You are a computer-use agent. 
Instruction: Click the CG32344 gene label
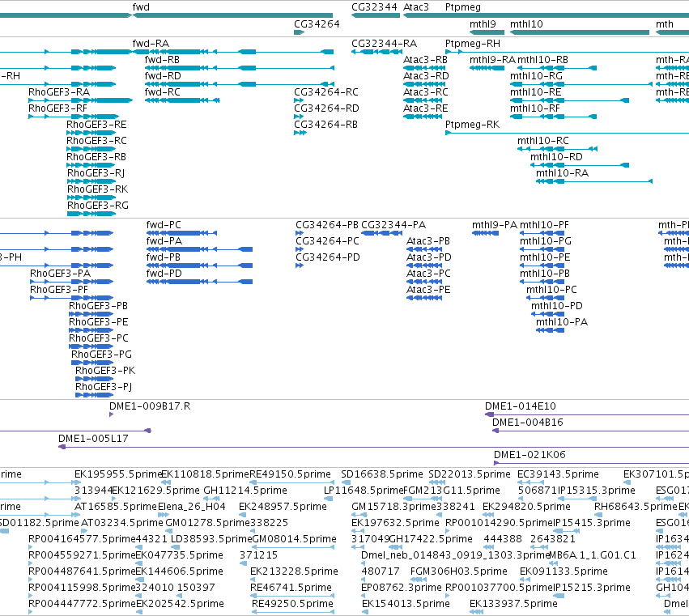point(374,7)
